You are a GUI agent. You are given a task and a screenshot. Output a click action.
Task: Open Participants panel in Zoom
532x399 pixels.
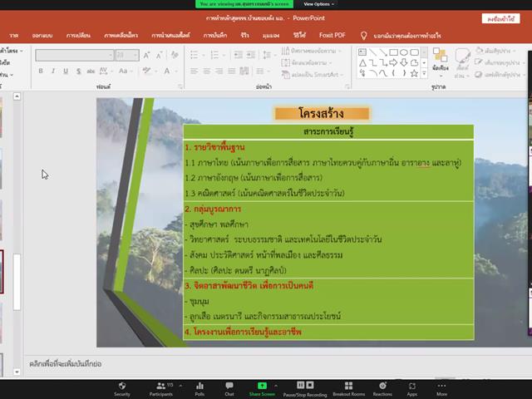(x=161, y=389)
